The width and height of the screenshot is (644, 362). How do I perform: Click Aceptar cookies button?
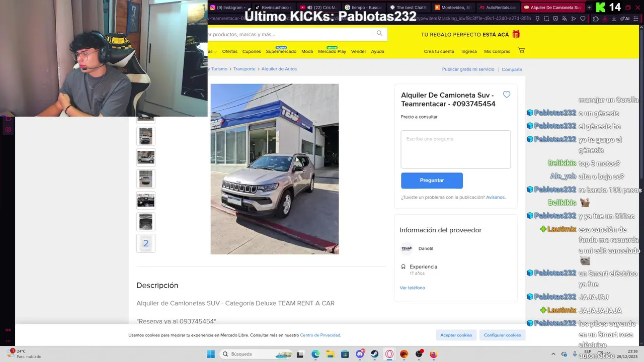point(456,335)
